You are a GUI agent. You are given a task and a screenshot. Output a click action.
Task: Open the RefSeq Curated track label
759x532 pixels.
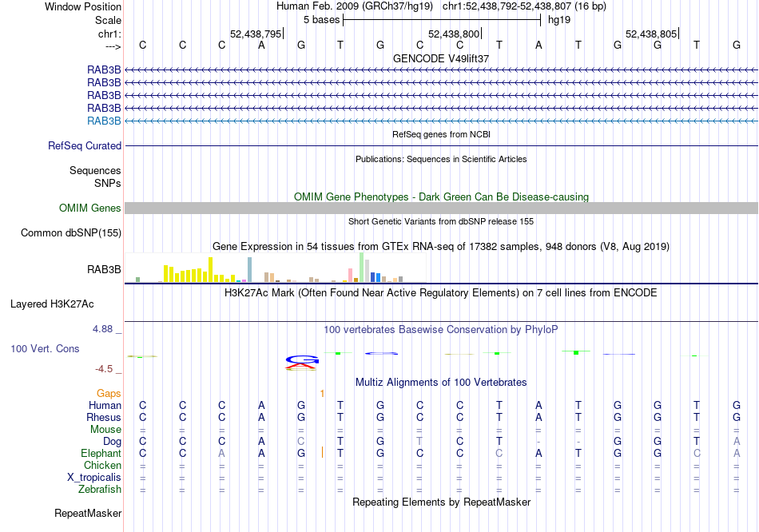click(85, 145)
